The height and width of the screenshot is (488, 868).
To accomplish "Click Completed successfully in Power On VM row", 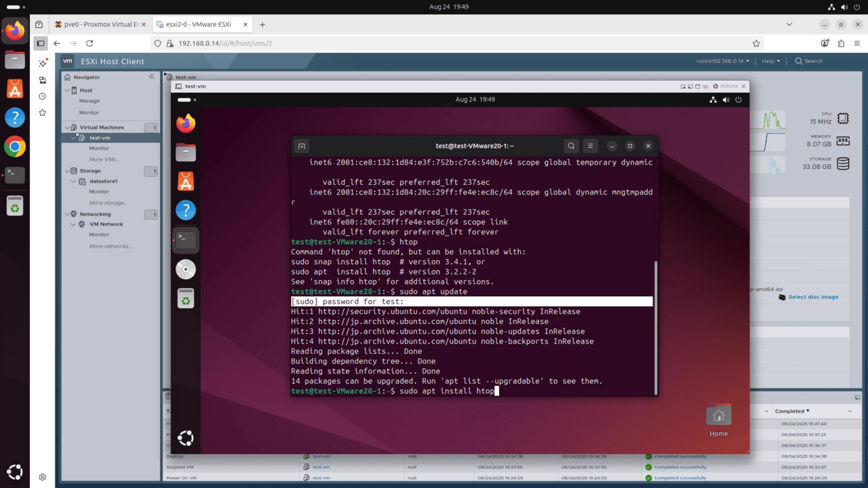I will pyautogui.click(x=680, y=478).
